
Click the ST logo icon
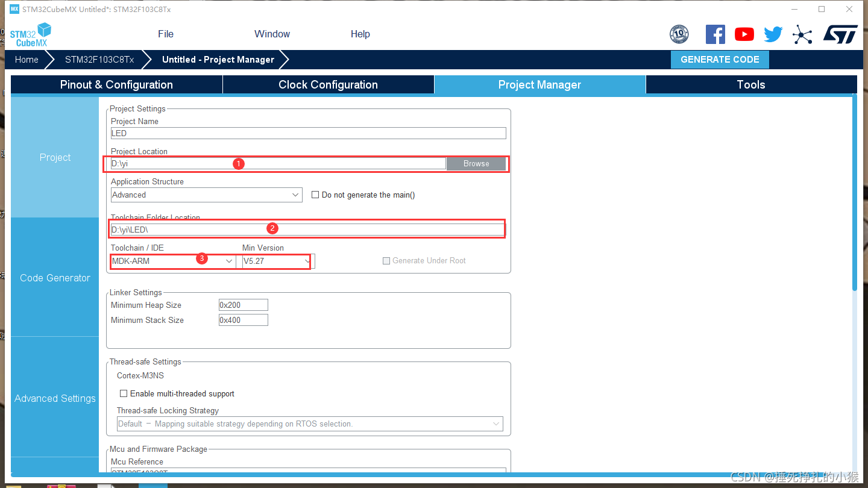tap(840, 34)
